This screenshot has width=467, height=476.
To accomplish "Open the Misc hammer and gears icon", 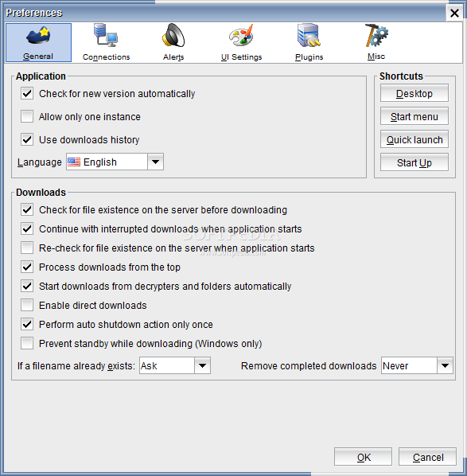I will coord(376,35).
